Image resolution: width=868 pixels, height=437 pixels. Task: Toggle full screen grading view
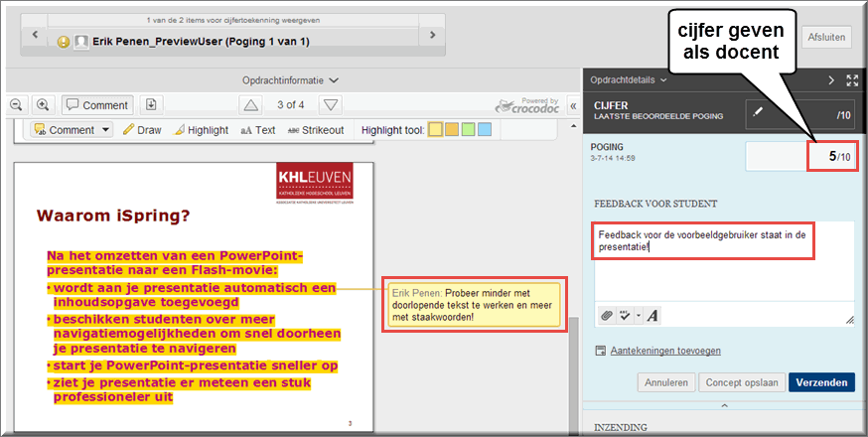click(x=852, y=80)
